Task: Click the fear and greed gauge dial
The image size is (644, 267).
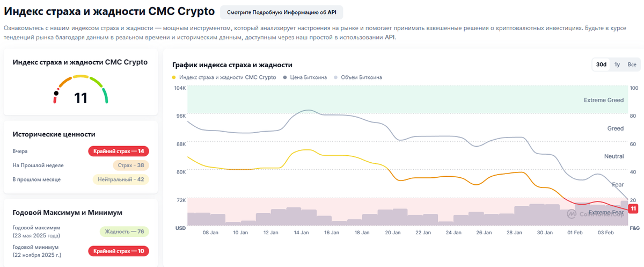Action: [x=80, y=89]
